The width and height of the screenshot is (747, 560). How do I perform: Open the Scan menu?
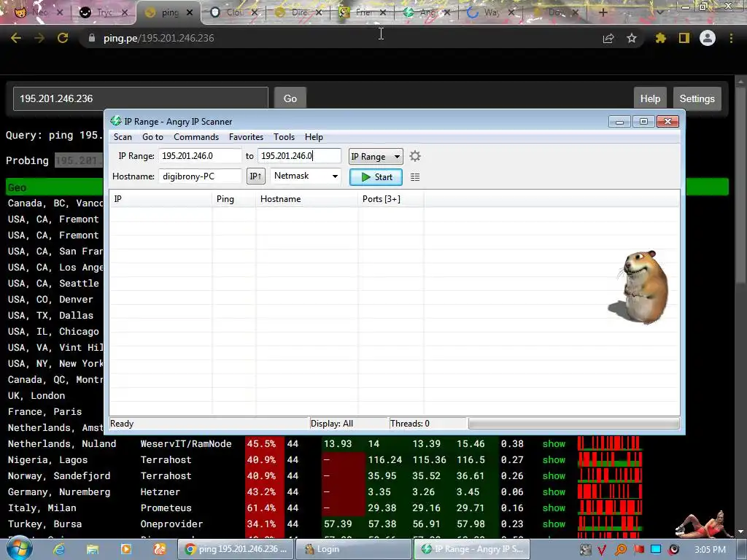pos(123,137)
